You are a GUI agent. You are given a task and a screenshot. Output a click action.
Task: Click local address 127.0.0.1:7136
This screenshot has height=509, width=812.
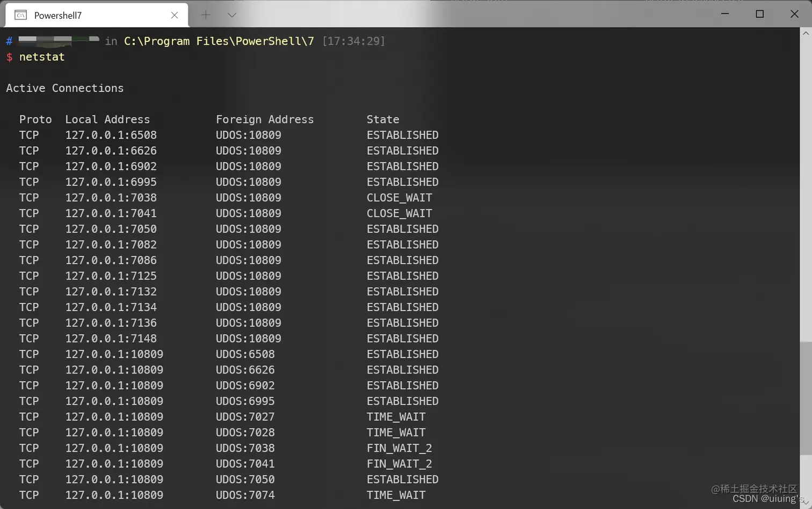point(111,323)
